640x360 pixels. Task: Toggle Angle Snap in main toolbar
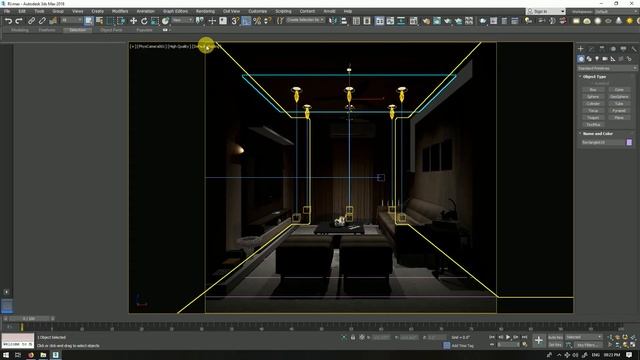pos(246,21)
